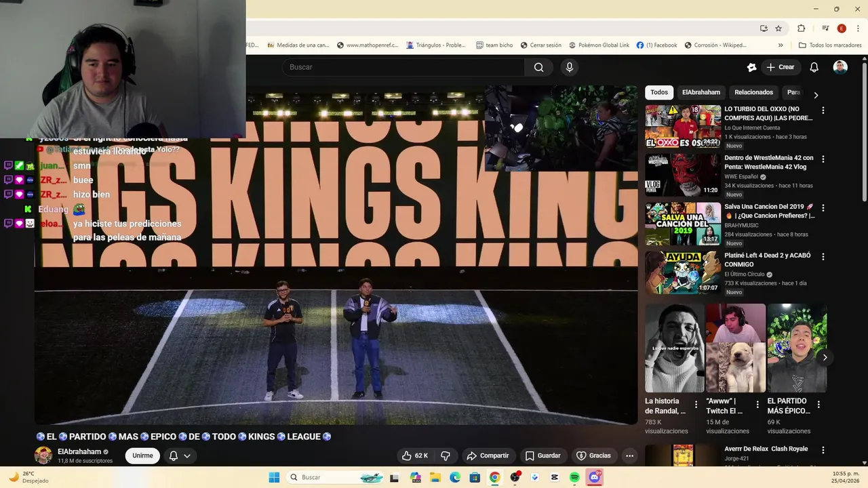
Task: Open options for EL PARTIDO MÁS ÉPICO short
Action: click(818, 405)
